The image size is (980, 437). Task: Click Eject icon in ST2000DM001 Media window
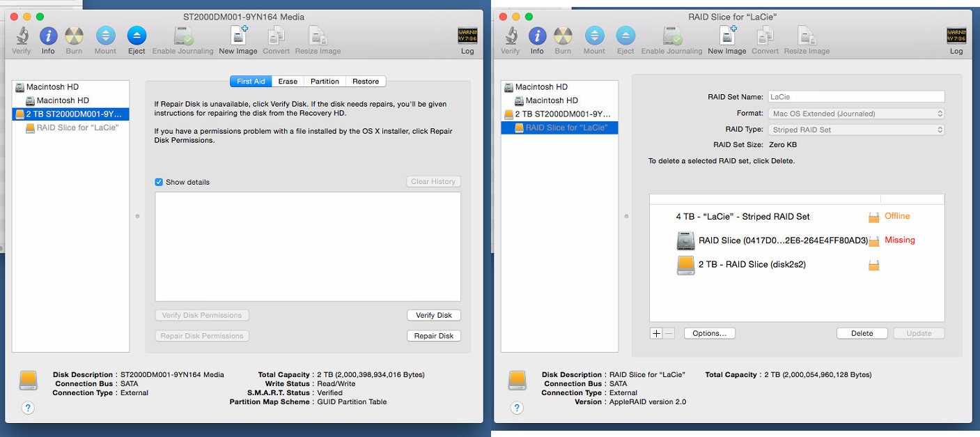coord(137,36)
